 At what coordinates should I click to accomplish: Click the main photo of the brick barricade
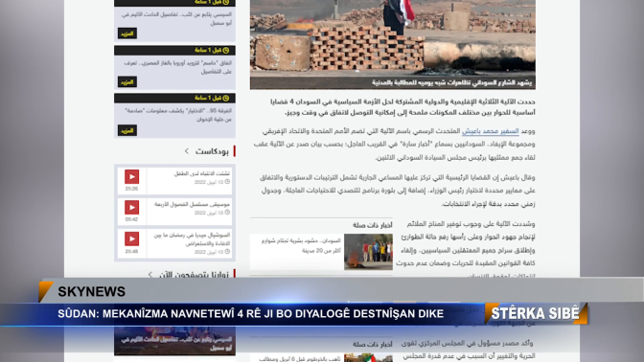(x=393, y=39)
